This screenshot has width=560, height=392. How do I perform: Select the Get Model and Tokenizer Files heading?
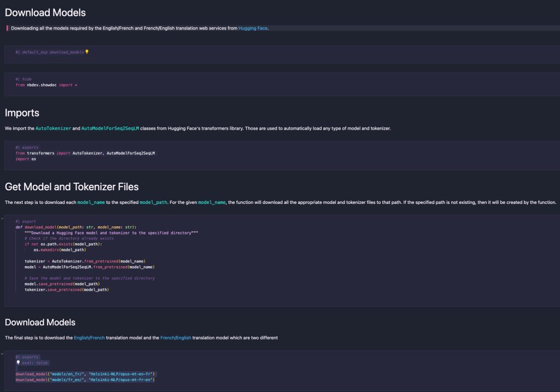(x=72, y=187)
